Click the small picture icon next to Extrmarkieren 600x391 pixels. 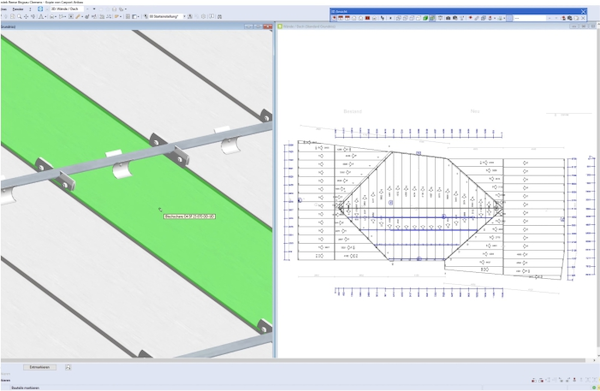(x=68, y=367)
